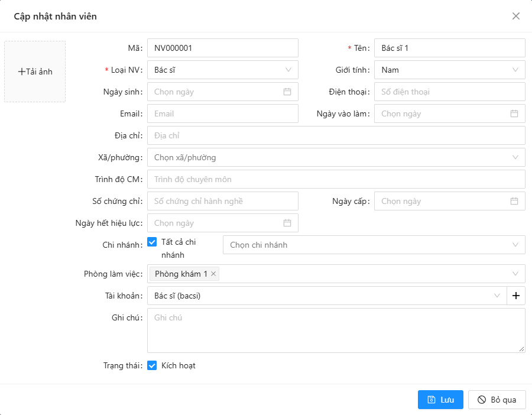532x415 pixels.
Task: Select the Email input field
Action: [x=223, y=114]
